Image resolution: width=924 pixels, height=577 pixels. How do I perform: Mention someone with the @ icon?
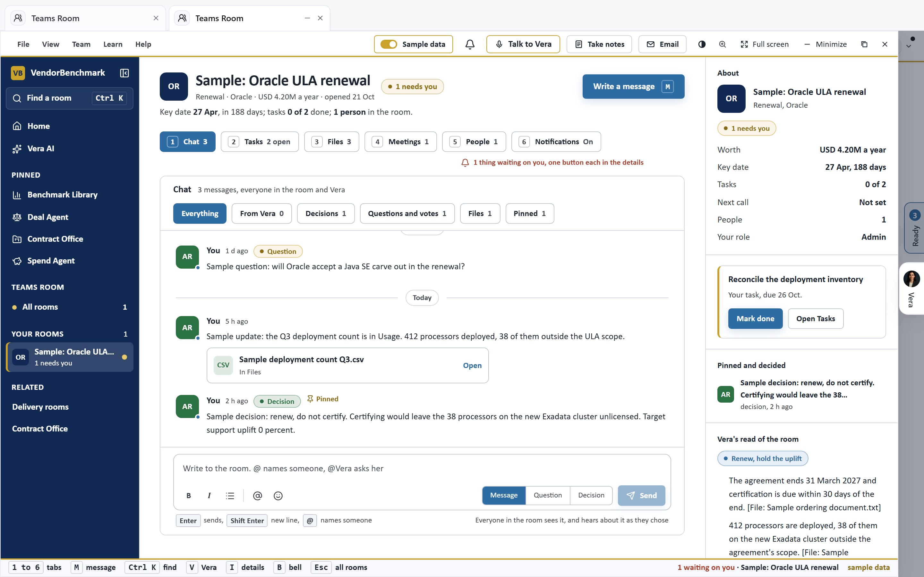click(x=257, y=495)
